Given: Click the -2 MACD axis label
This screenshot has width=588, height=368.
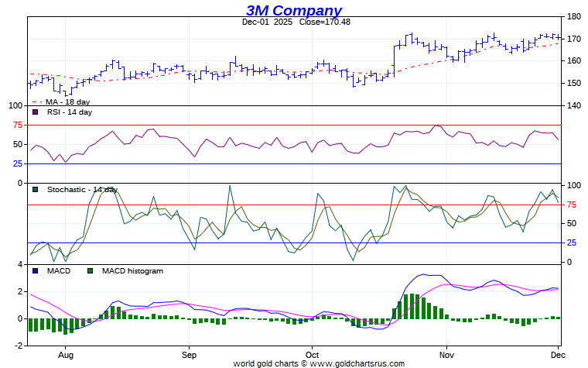Looking at the screenshot, I should tap(19, 346).
